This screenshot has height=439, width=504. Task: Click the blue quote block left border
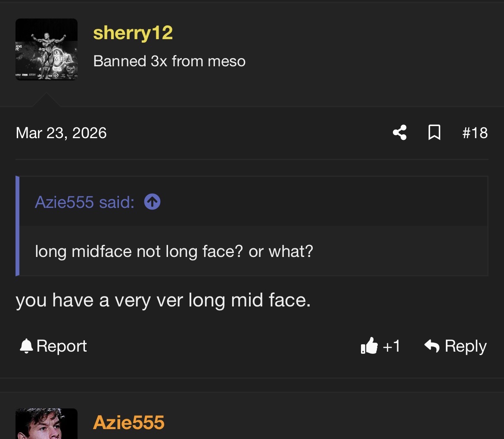(17, 226)
